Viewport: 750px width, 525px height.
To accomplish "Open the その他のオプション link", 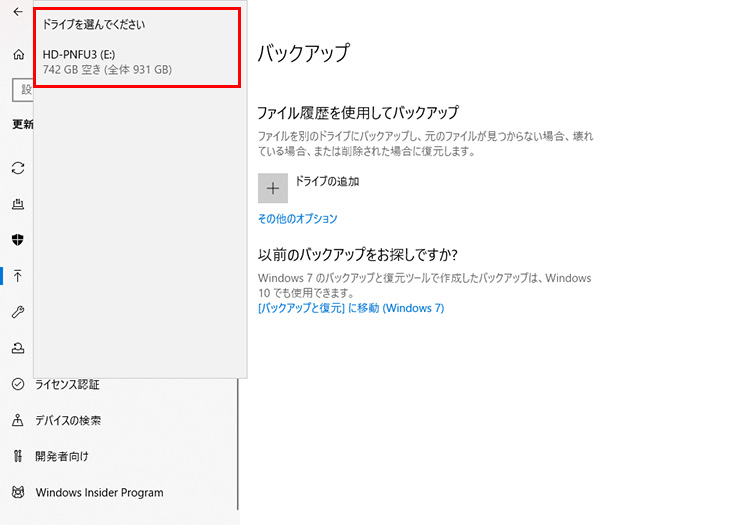I will (x=297, y=218).
